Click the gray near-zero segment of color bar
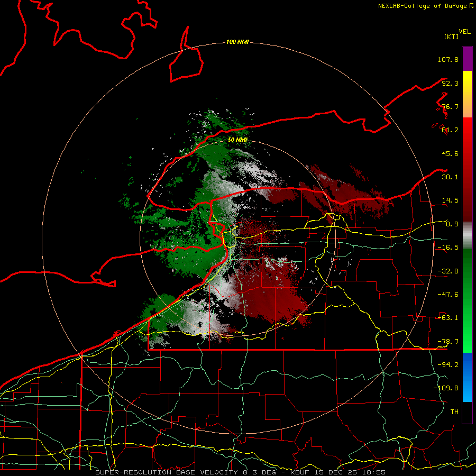Viewport: 476px width, 476px height. (467, 235)
